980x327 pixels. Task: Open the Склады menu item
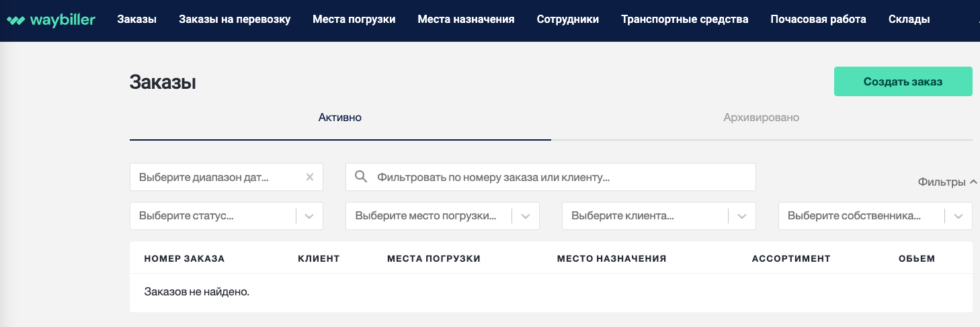[x=909, y=20]
